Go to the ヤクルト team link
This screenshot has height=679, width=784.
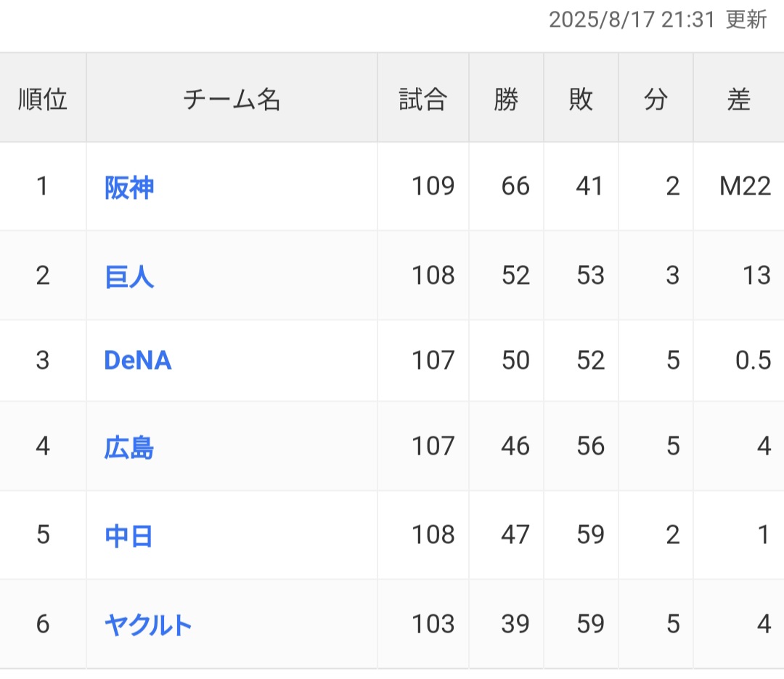pyautogui.click(x=148, y=625)
